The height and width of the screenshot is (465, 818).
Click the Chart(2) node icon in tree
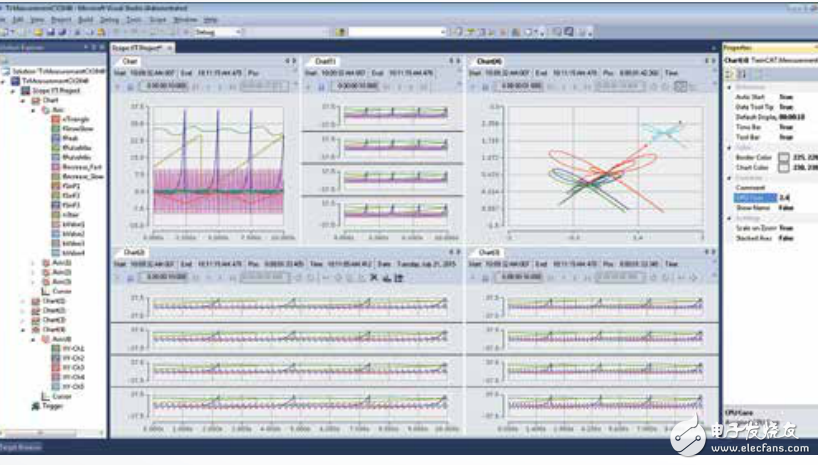tap(35, 300)
